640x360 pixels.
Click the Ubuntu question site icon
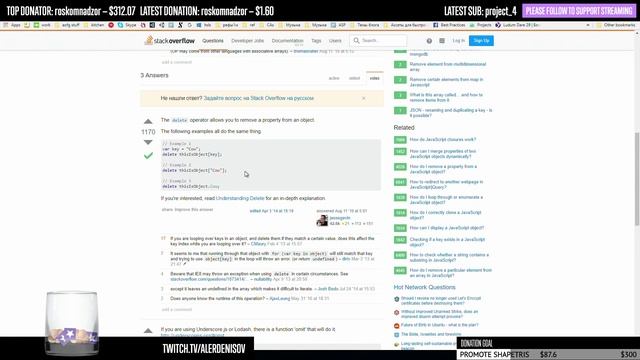point(396,325)
